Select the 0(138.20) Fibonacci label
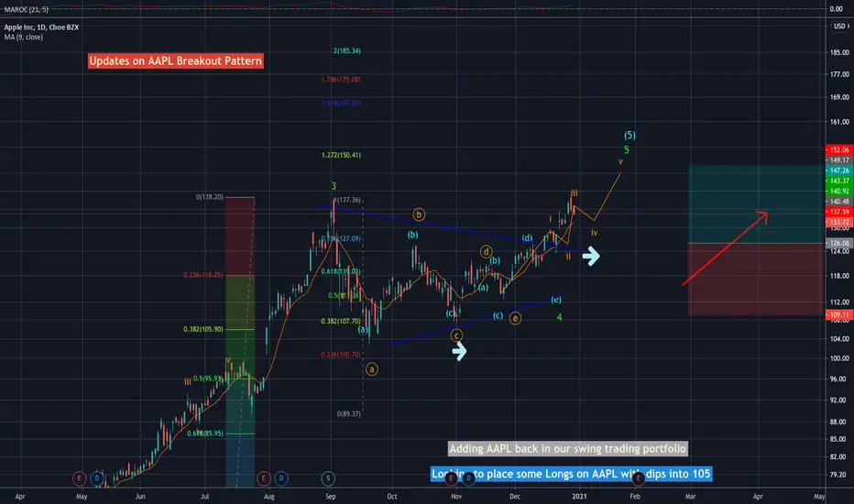Screen dimensions: 854x504 tap(210, 197)
